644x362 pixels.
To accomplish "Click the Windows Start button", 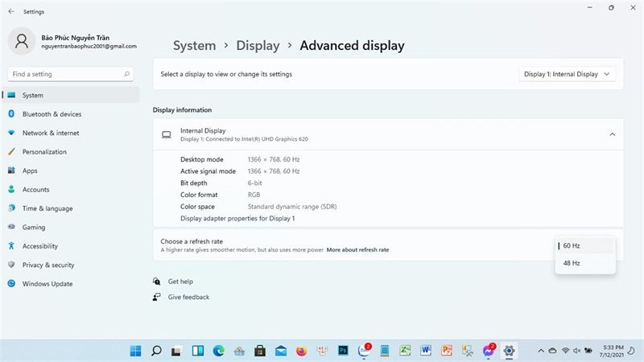I will click(x=135, y=351).
